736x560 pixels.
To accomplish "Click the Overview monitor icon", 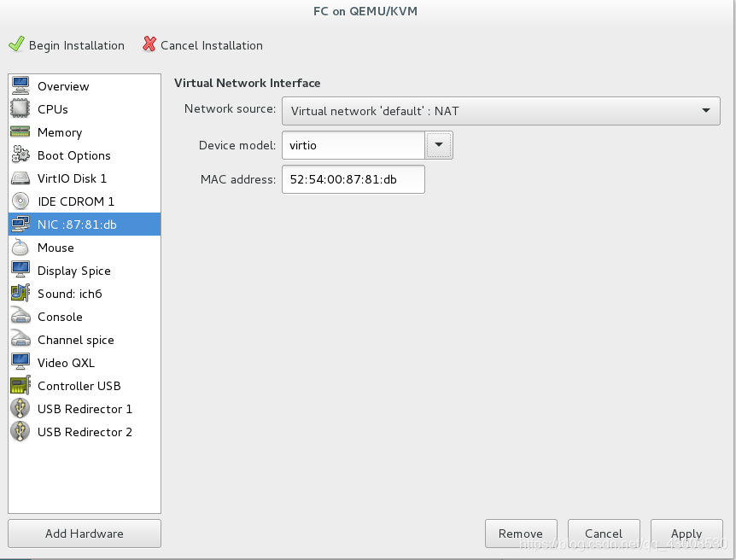I will pyautogui.click(x=20, y=86).
